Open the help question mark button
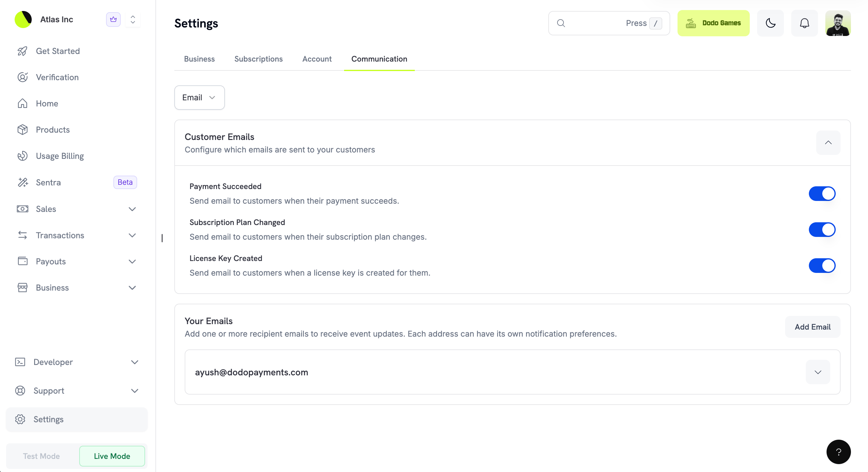Viewport: 868px width, 472px height. (x=838, y=452)
